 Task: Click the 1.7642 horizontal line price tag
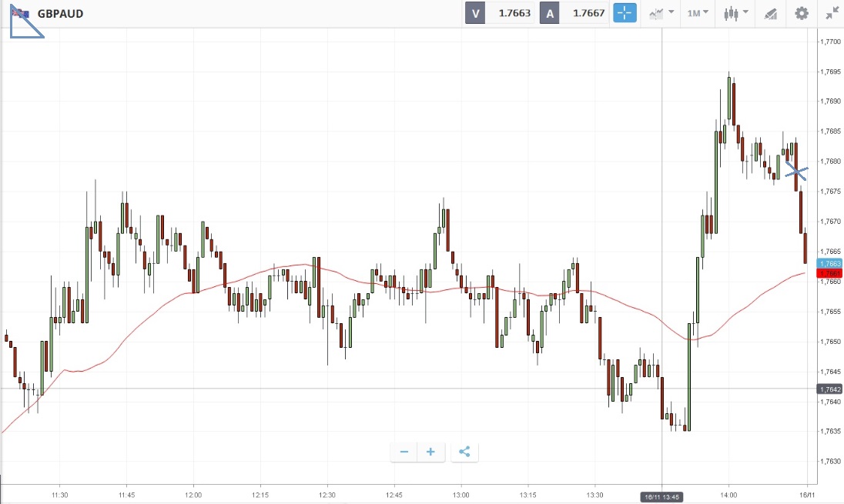(x=830, y=389)
